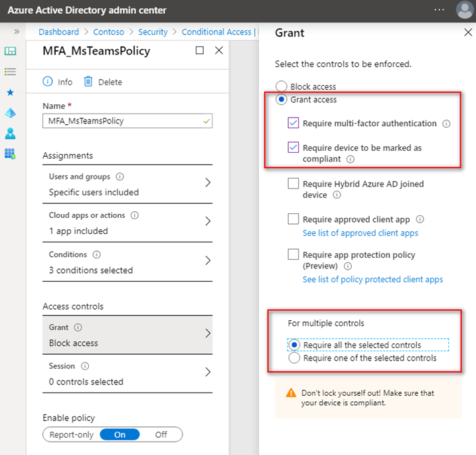Screen dimensions: 476x455
Task: Click info icon next to Cloud apps or actions
Action: click(135, 215)
